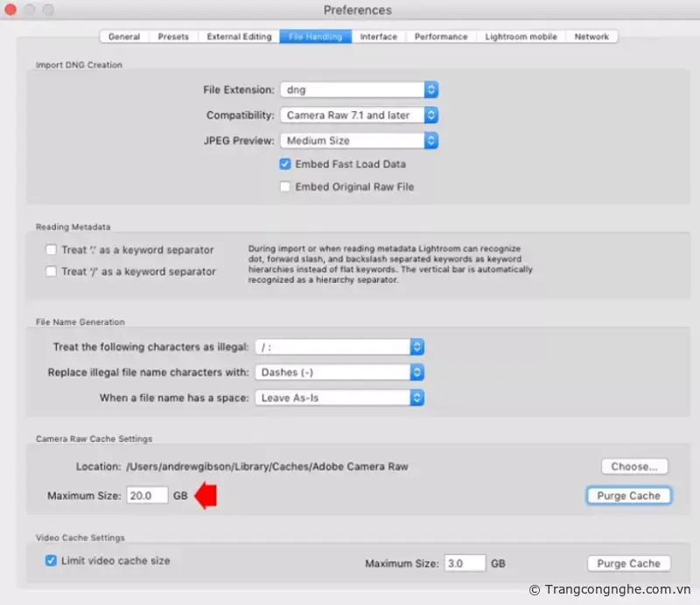This screenshot has height=605, width=700.
Task: Switch to the General tab
Action: point(124,37)
